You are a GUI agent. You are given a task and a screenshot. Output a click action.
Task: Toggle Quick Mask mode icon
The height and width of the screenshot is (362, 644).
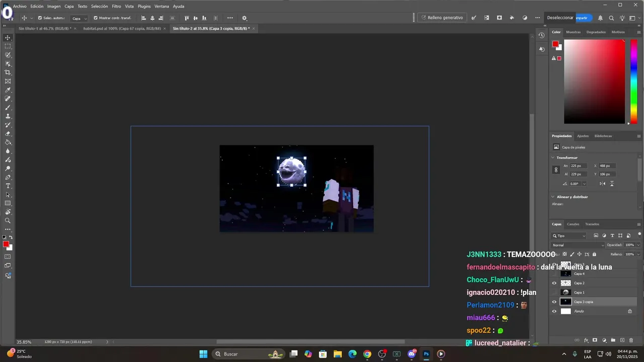8,257
